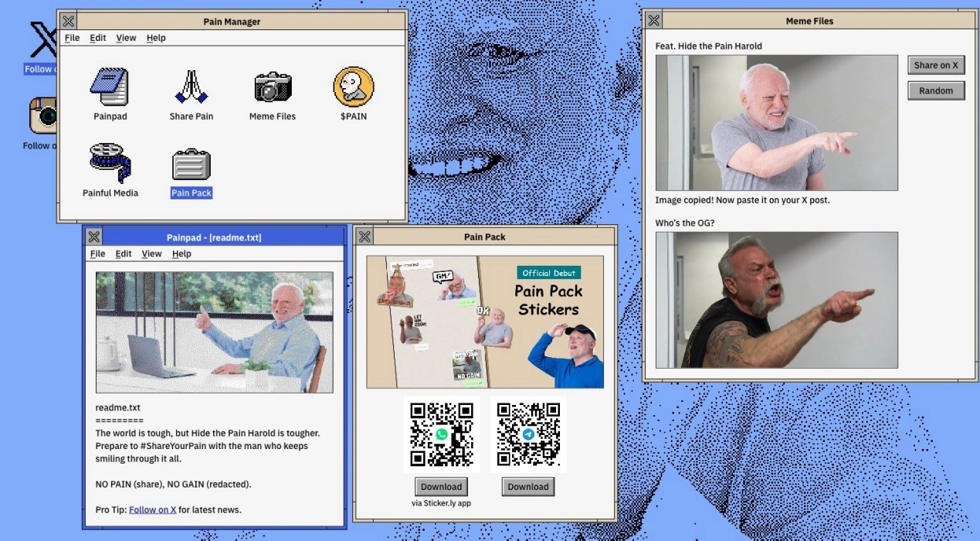Viewport: 980px width, 541px height.
Task: Open the Painful Media film reel icon
Action: [110, 162]
